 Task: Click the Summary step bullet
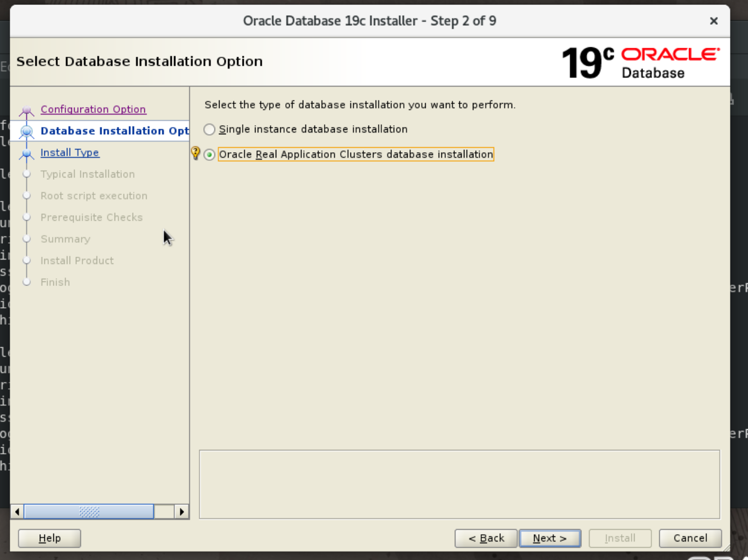[x=26, y=239]
